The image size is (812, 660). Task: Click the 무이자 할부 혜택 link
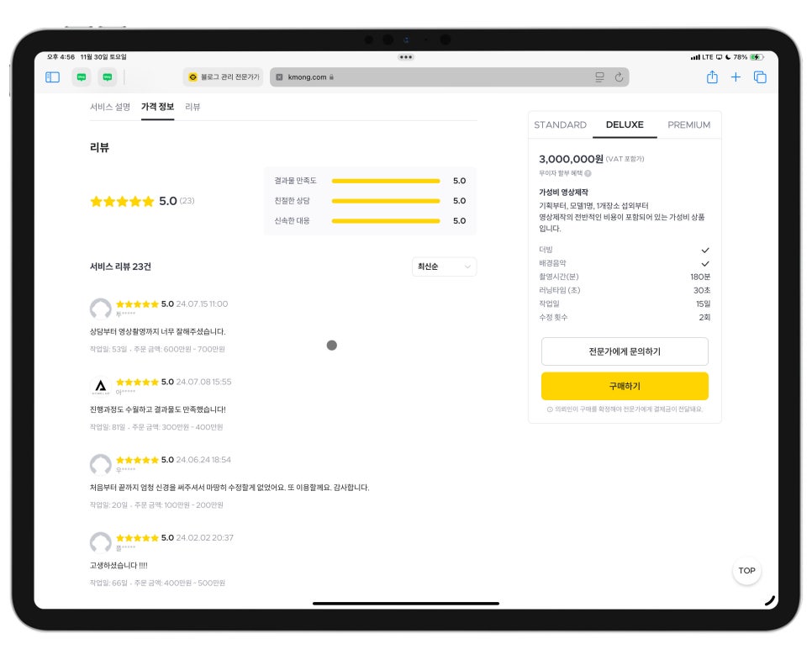(561, 173)
